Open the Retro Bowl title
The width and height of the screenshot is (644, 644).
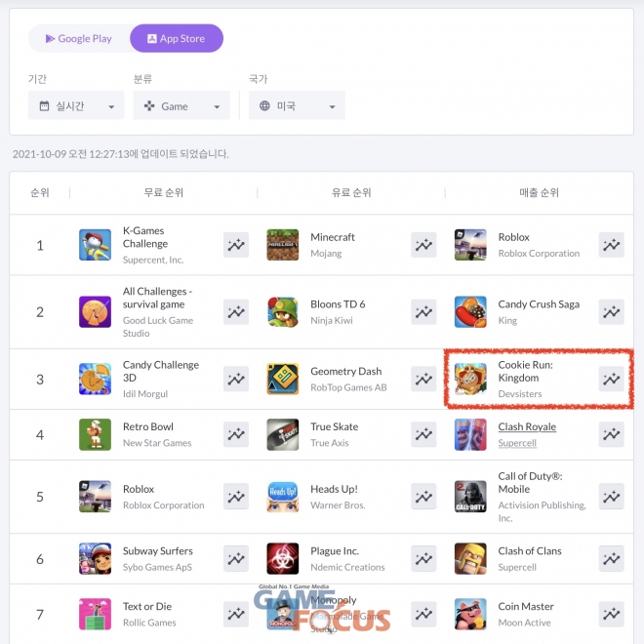(148, 426)
